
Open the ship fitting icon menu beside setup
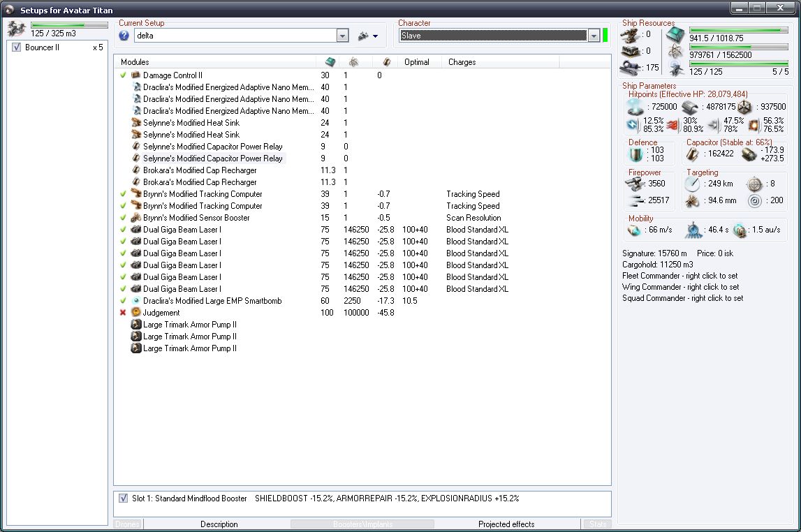pos(363,36)
